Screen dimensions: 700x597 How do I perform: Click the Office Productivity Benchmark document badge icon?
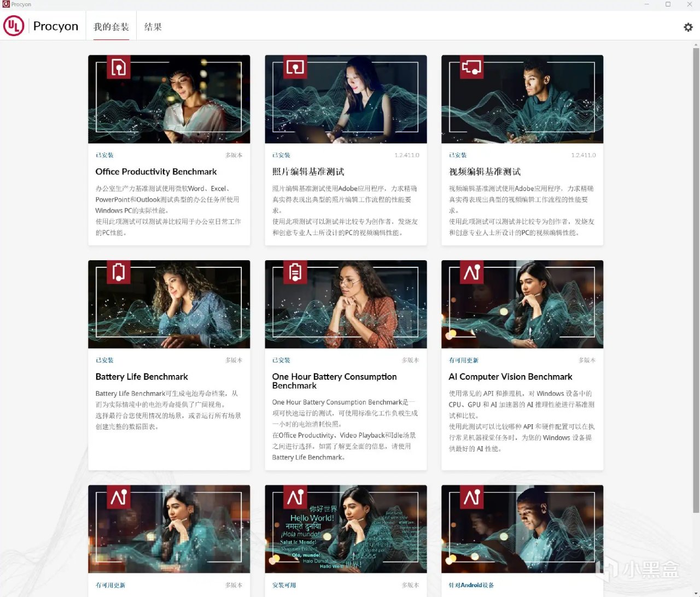(x=119, y=67)
